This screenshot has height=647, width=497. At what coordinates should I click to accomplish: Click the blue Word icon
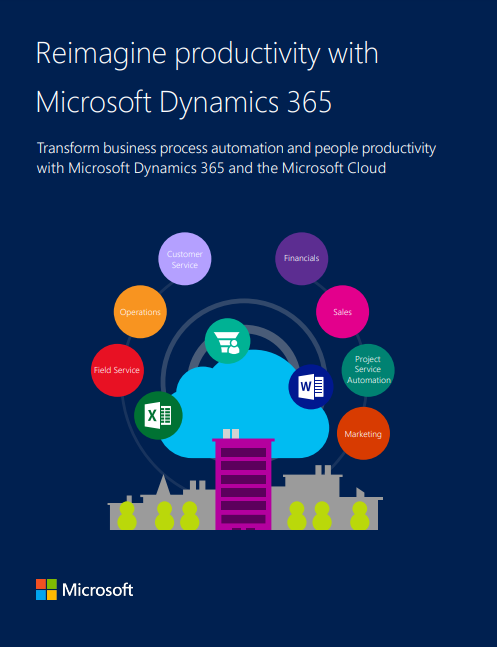(311, 387)
